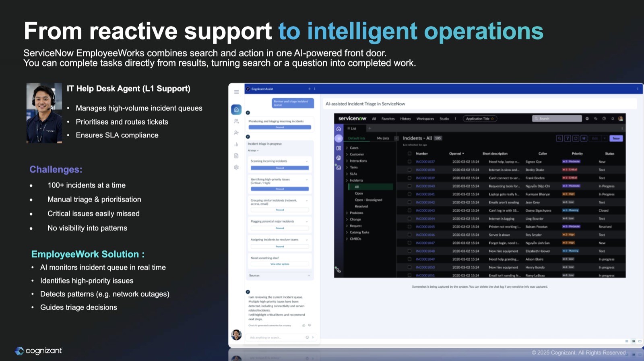Open the hamburger menu in Cognizant Assist sidebar

click(x=236, y=92)
